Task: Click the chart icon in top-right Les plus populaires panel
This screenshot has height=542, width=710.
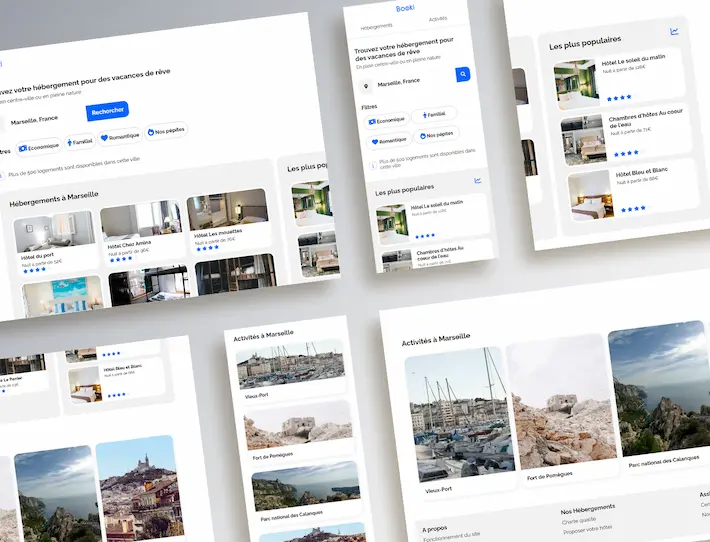Action: coord(674,31)
